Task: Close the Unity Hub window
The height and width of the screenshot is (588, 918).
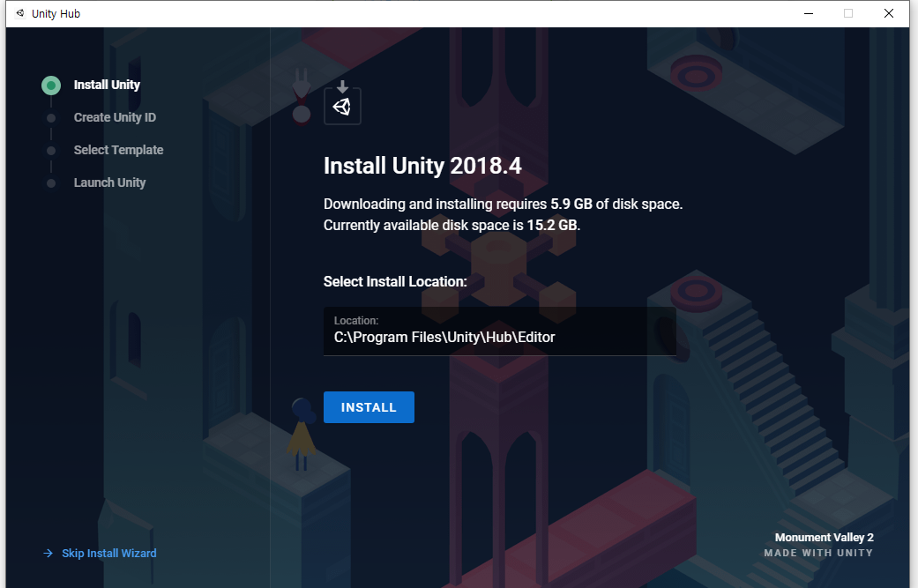Action: [x=888, y=13]
